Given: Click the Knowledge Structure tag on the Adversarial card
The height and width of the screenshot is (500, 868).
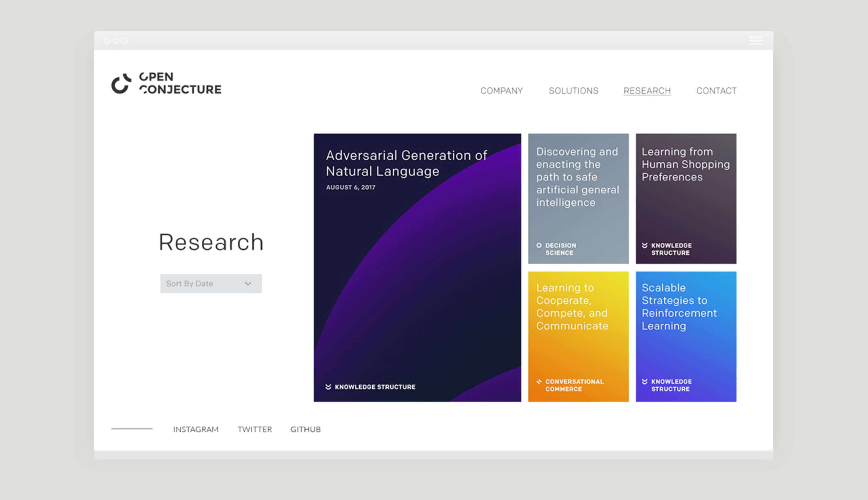Looking at the screenshot, I should click(x=375, y=387).
